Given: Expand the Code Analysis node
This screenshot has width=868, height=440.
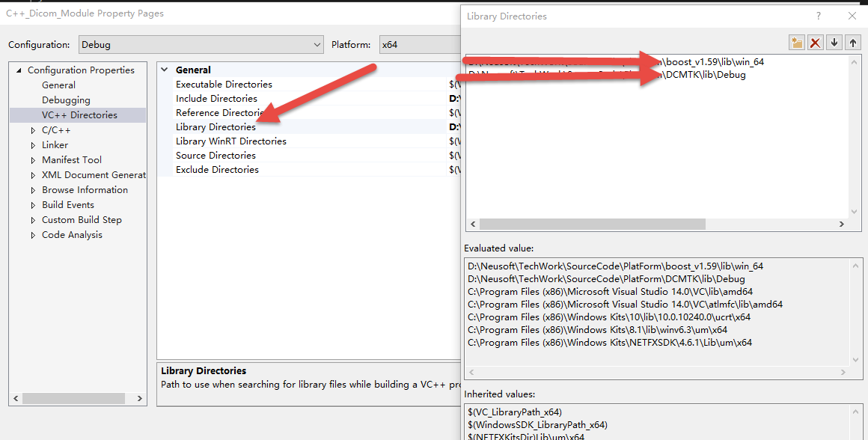Looking at the screenshot, I should pyautogui.click(x=32, y=234).
